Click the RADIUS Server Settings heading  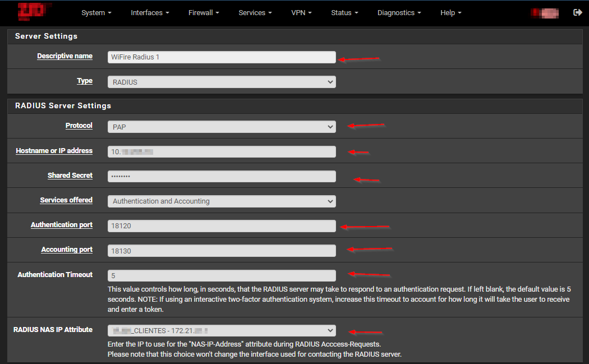(63, 105)
